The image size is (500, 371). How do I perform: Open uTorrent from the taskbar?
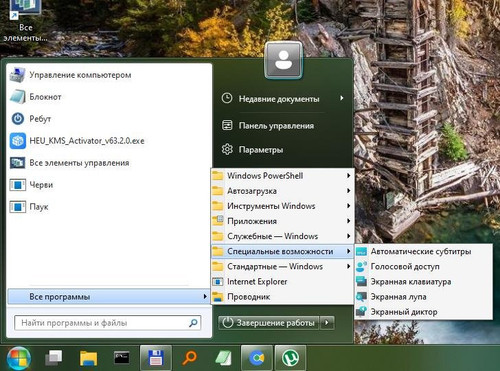click(x=290, y=358)
